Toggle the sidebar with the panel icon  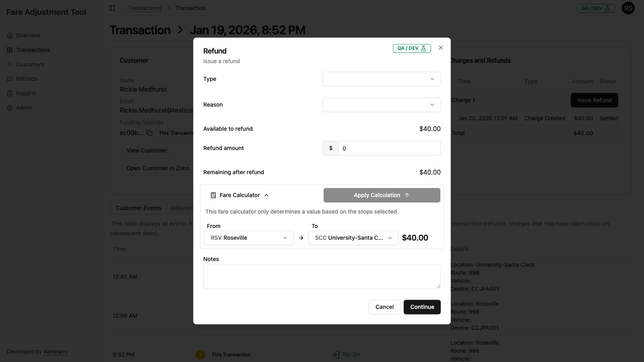(111, 8)
